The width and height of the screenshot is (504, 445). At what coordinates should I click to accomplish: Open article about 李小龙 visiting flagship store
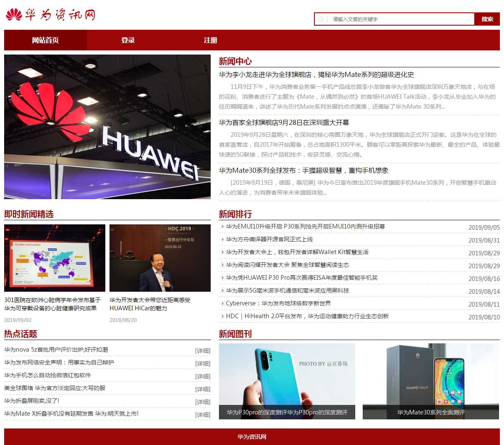(x=316, y=75)
